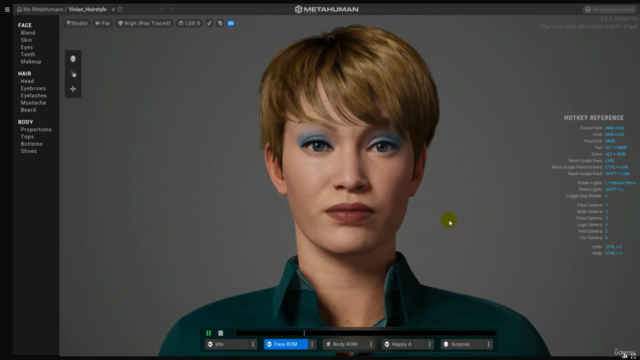Click the All changes saved status

[x=610, y=9]
